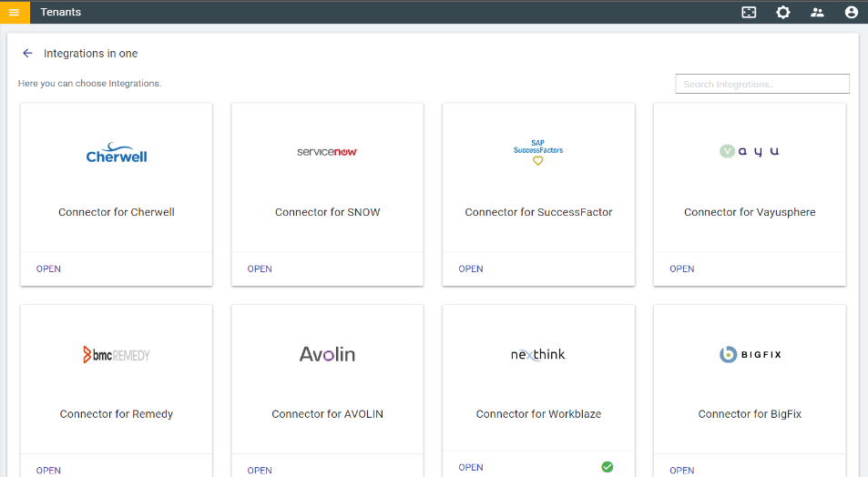Screen dimensions: 868x477
Task: Click 'Connector for AVOLIN' text
Action: [x=327, y=414]
